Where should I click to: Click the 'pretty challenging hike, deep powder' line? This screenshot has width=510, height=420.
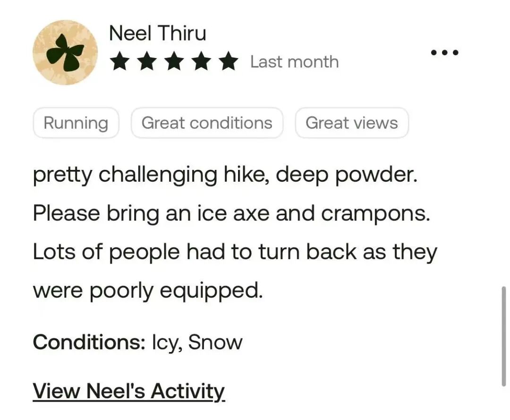tap(225, 175)
